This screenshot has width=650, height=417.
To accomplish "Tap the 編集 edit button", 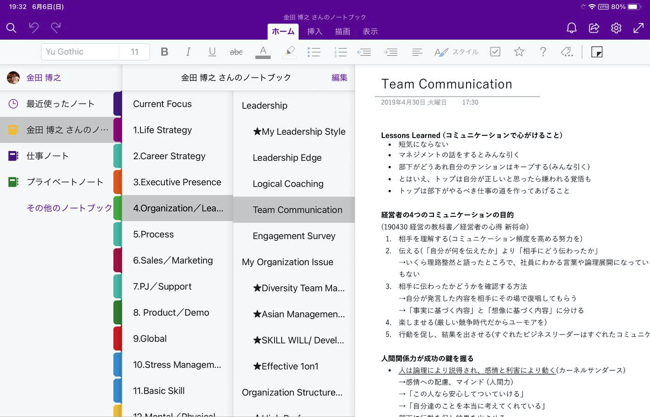I will pyautogui.click(x=339, y=78).
